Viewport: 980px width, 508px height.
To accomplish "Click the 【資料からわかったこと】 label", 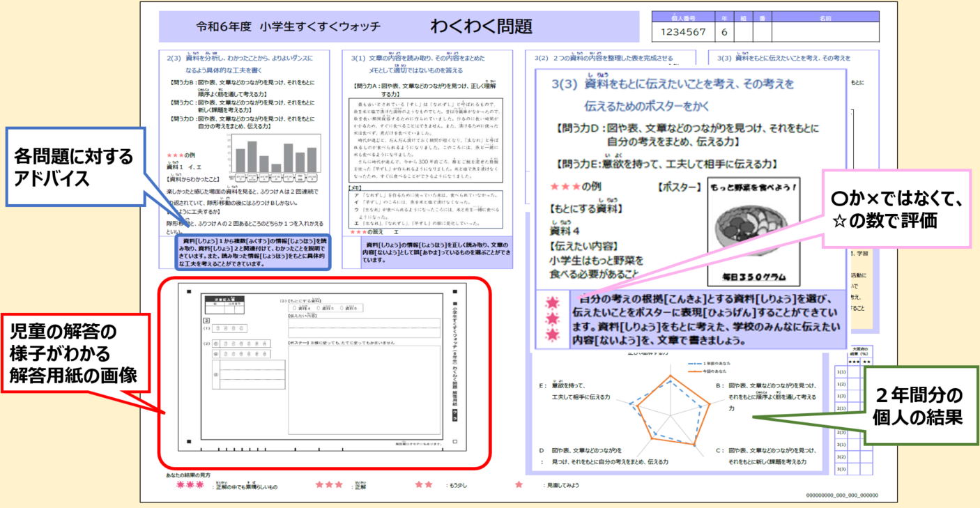I will [193, 178].
